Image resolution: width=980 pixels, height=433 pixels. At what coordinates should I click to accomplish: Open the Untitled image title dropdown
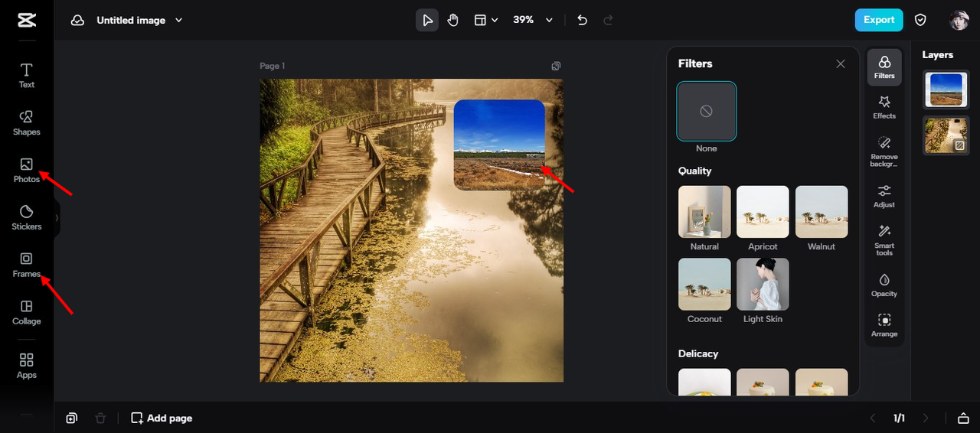pyautogui.click(x=139, y=21)
